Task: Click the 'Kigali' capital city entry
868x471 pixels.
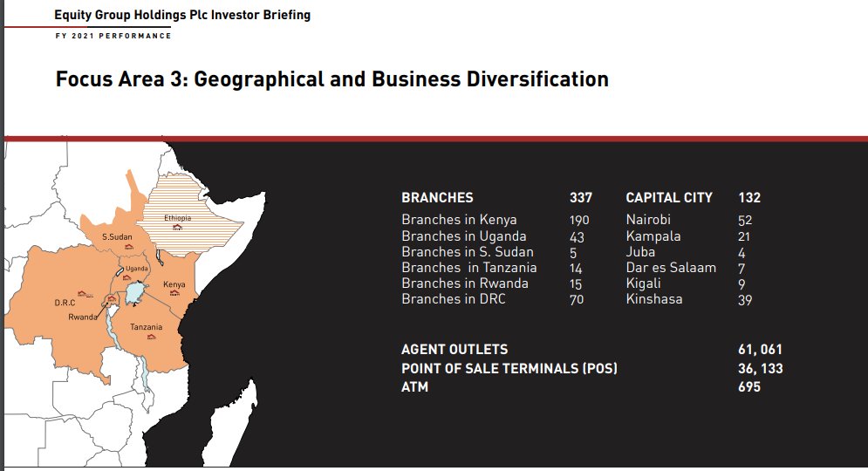Action: [643, 283]
